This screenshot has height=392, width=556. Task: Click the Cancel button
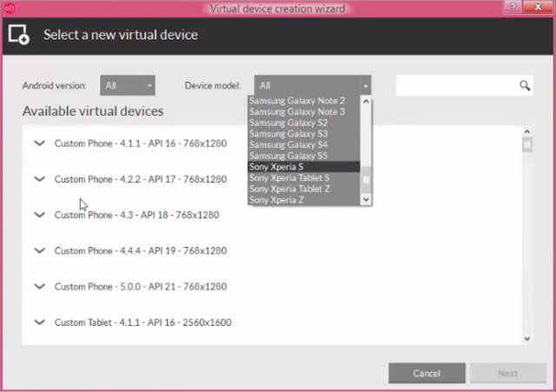[x=427, y=373]
